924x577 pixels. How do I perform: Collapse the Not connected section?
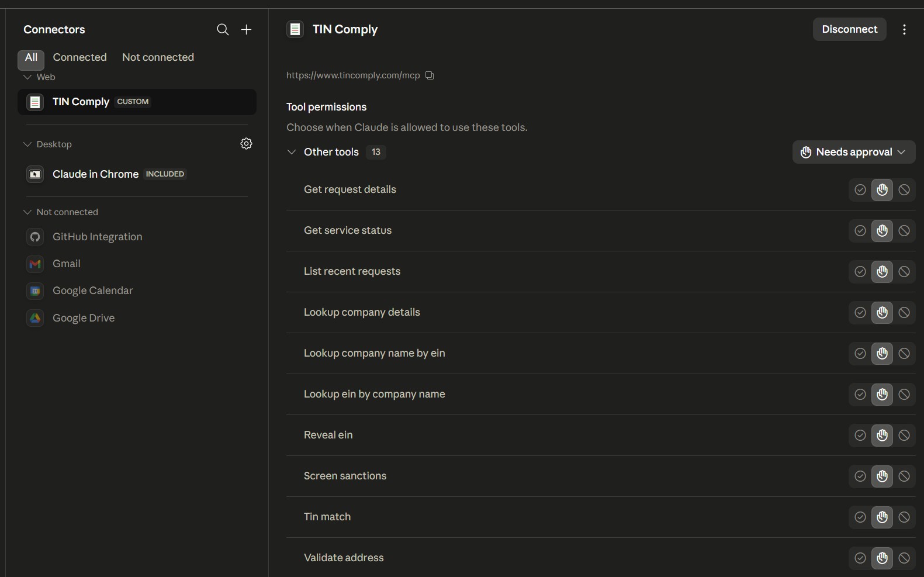(27, 212)
